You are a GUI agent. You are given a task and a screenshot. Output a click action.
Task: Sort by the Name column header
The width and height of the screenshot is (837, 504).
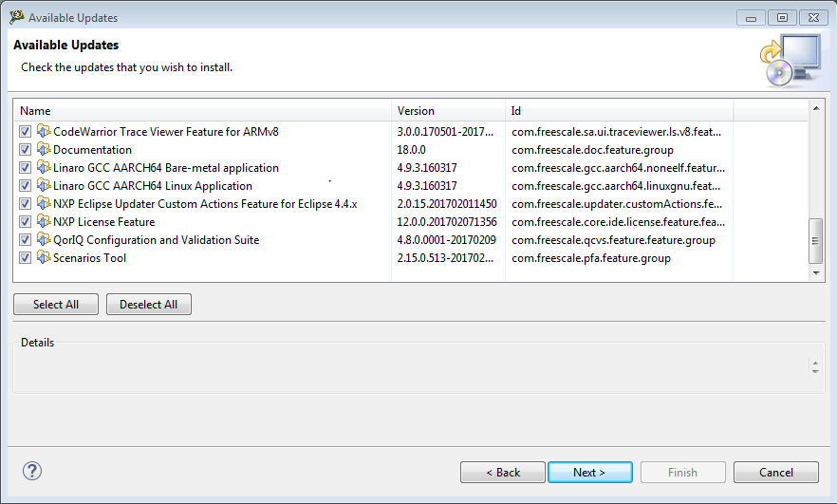[203, 111]
